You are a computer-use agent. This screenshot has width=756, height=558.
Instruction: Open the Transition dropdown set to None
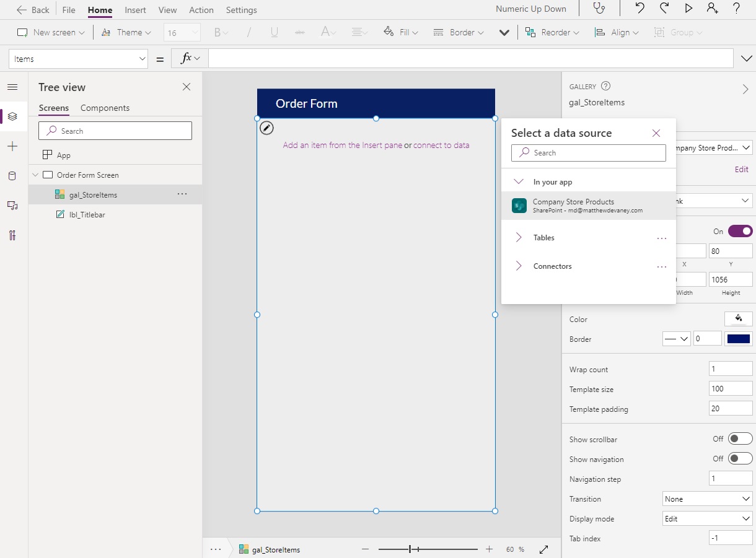coord(706,498)
